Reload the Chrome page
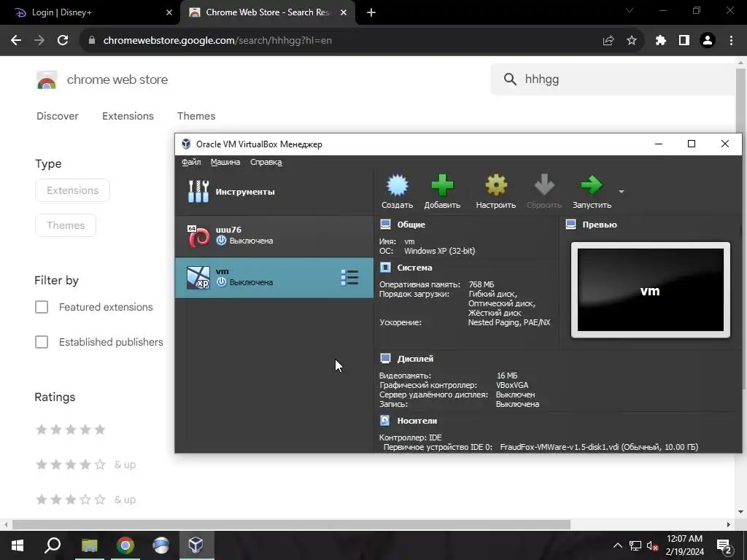 tap(63, 41)
